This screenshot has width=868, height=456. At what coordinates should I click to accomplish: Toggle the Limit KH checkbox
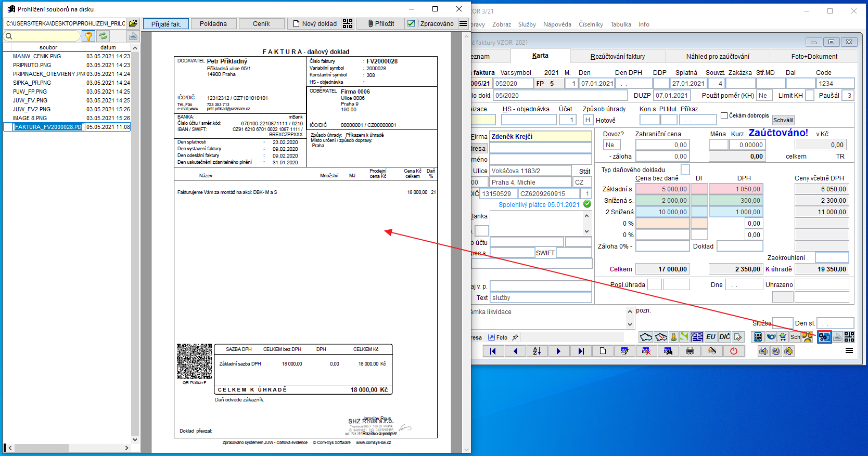(810, 95)
